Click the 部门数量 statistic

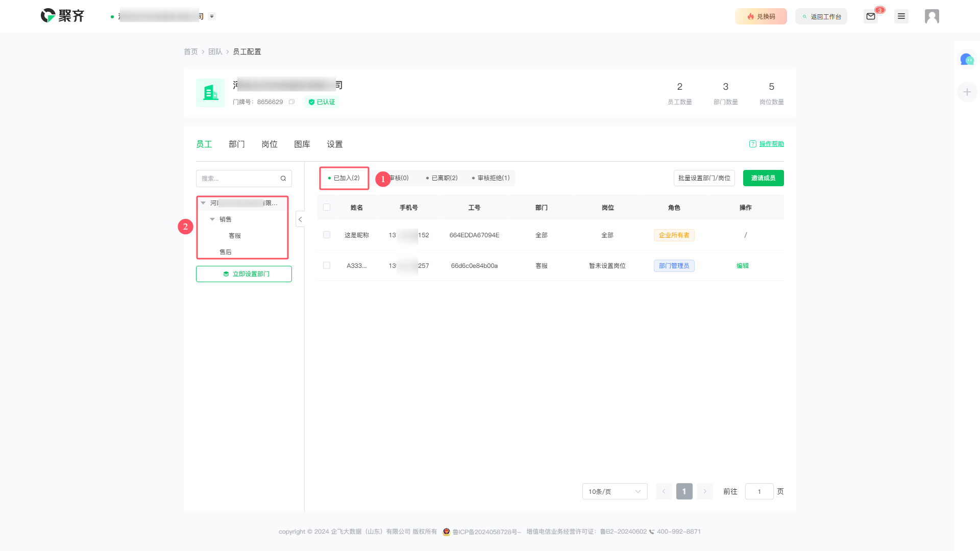click(x=725, y=93)
